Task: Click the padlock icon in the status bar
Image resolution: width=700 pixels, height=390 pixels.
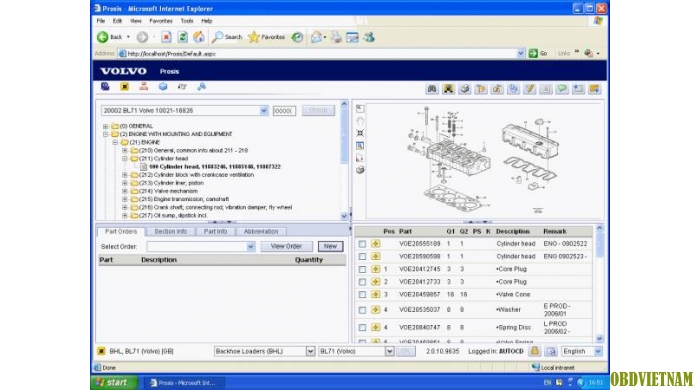Action: [535, 351]
